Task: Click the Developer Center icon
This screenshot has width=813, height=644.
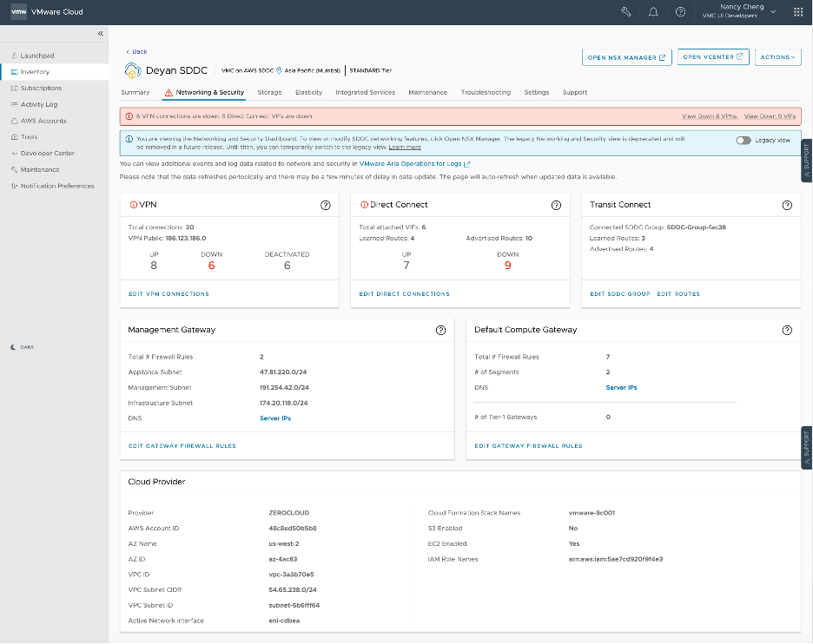Action: (x=15, y=154)
